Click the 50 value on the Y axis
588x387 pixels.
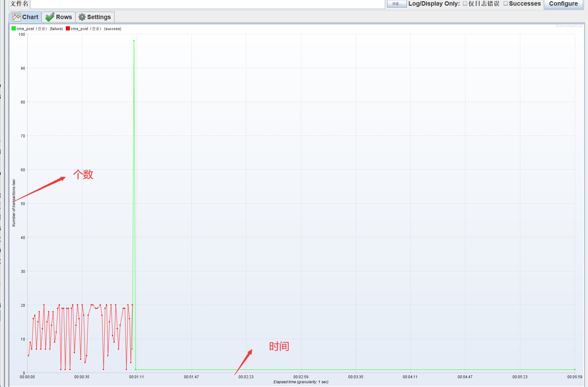23,204
